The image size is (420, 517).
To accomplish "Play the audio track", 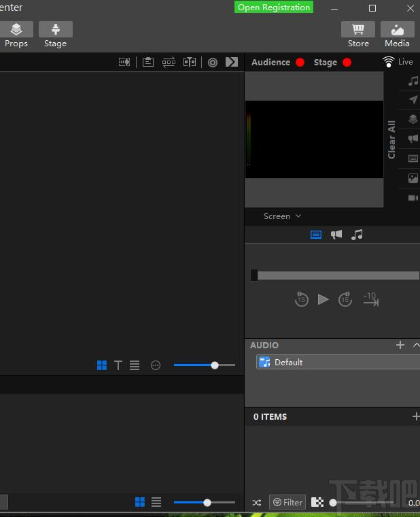I will click(x=323, y=299).
